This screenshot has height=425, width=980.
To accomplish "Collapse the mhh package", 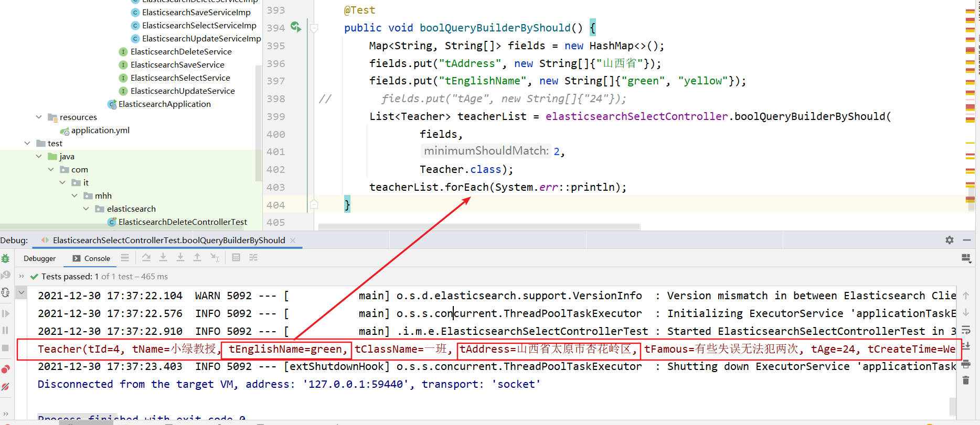I will click(74, 195).
